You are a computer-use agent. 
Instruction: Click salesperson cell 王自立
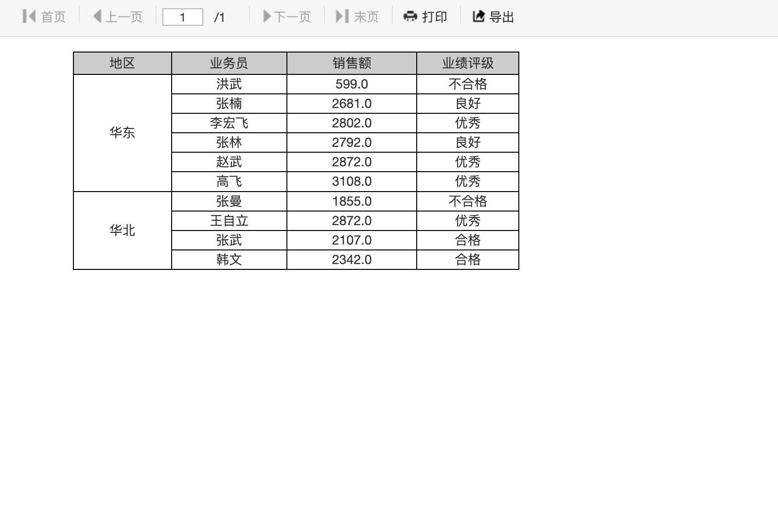(x=229, y=221)
